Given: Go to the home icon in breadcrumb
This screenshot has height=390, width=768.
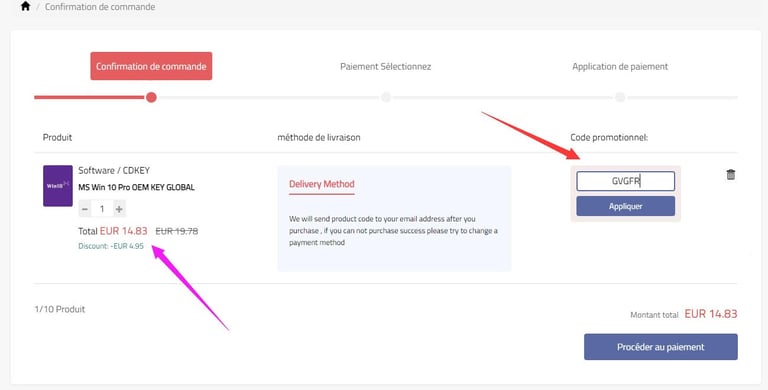Looking at the screenshot, I should pos(25,6).
